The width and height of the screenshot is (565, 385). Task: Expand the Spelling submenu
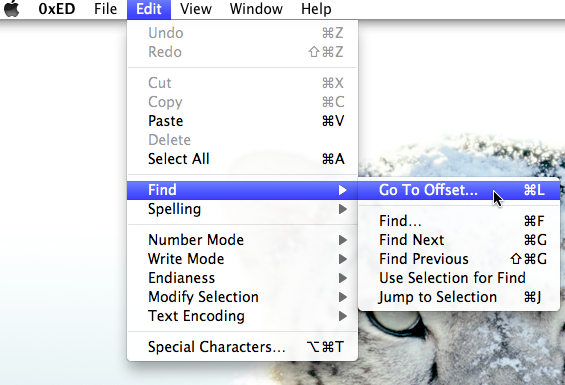(x=243, y=209)
